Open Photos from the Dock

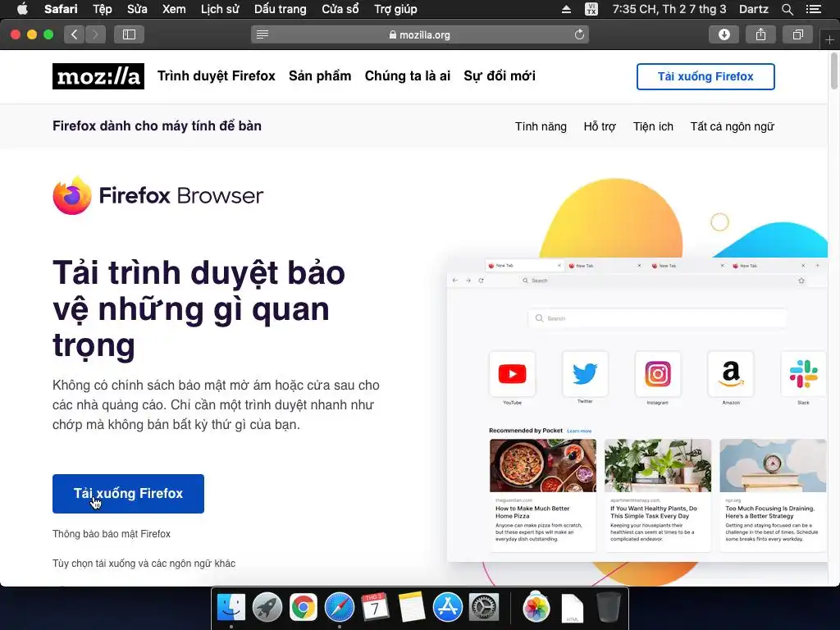click(x=536, y=608)
